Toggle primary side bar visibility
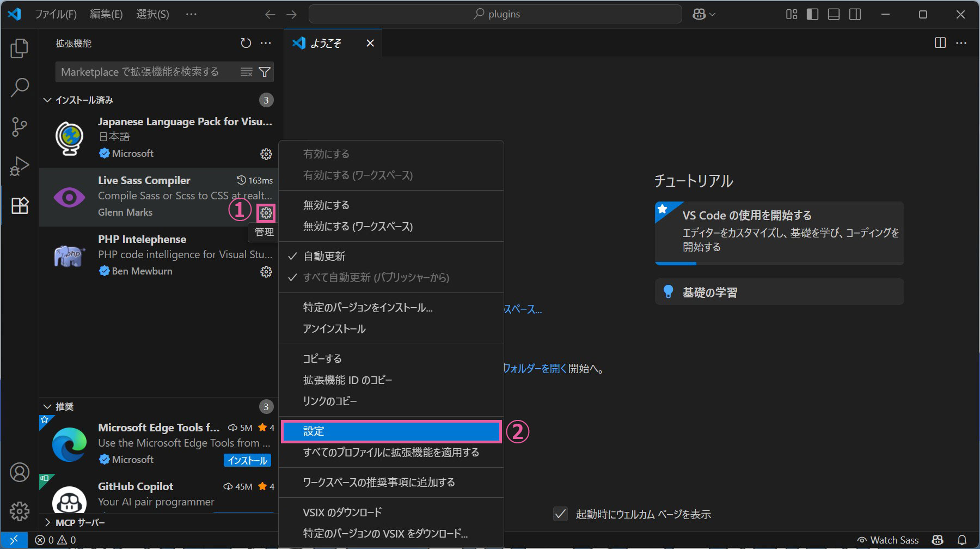Screen dimensions: 980x549 point(812,15)
